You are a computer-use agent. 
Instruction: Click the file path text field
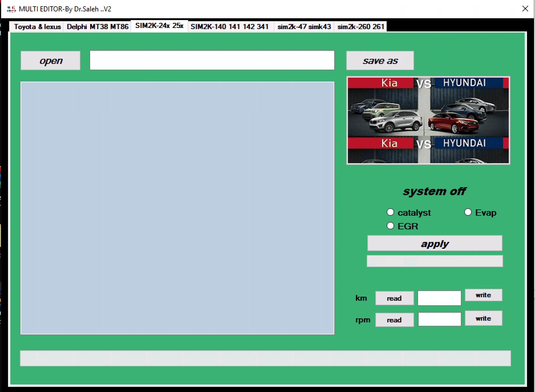[x=212, y=60]
